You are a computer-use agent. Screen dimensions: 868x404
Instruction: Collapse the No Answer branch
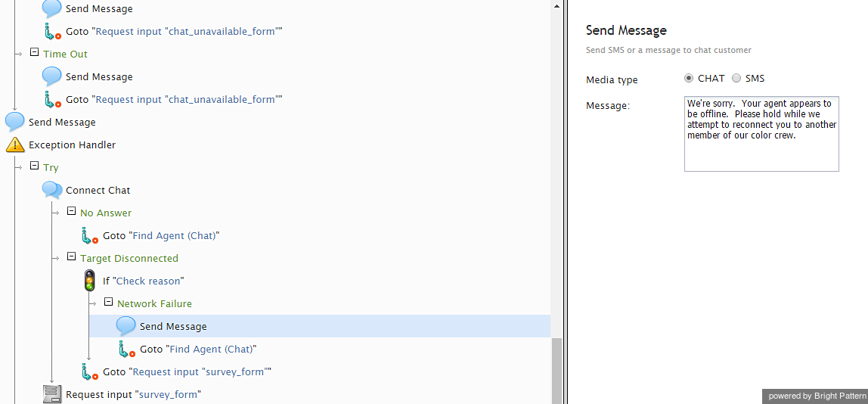point(71,211)
